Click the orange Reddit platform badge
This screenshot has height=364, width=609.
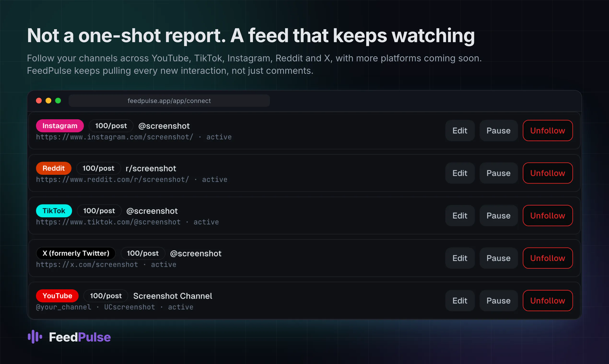(53, 168)
